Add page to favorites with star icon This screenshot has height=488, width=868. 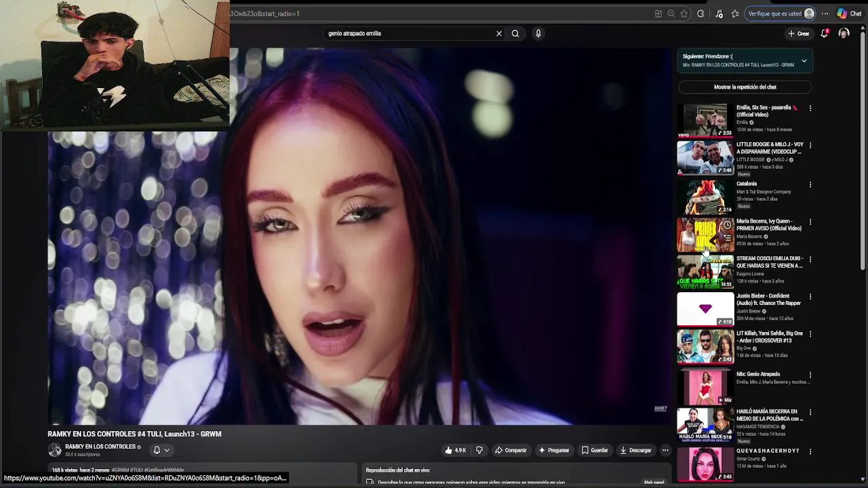pos(684,14)
